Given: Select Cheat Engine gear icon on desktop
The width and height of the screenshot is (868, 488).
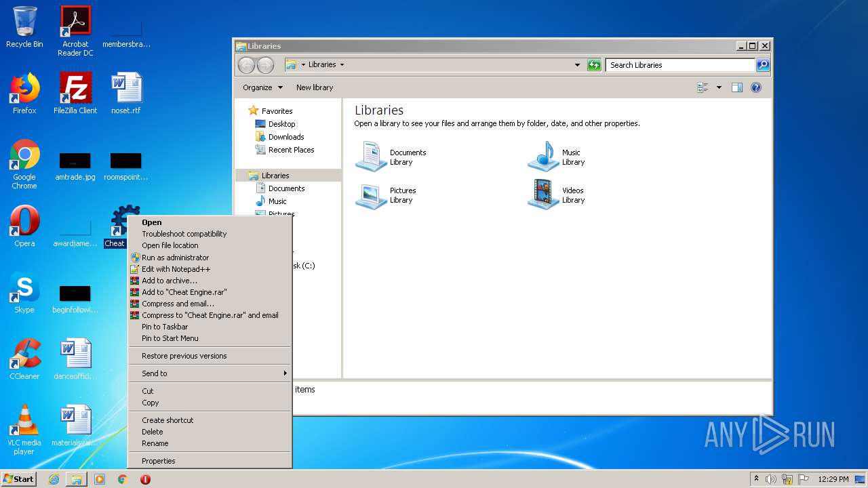Looking at the screenshot, I should 125,220.
